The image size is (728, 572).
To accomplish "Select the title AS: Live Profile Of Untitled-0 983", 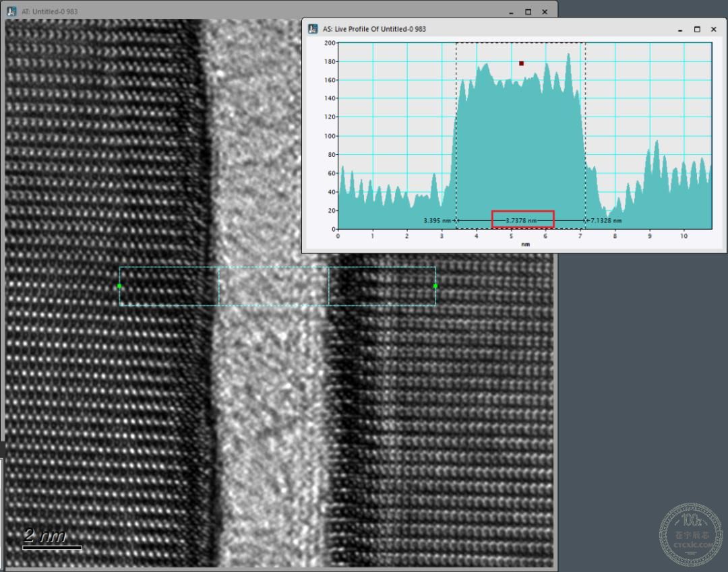I will click(x=374, y=29).
